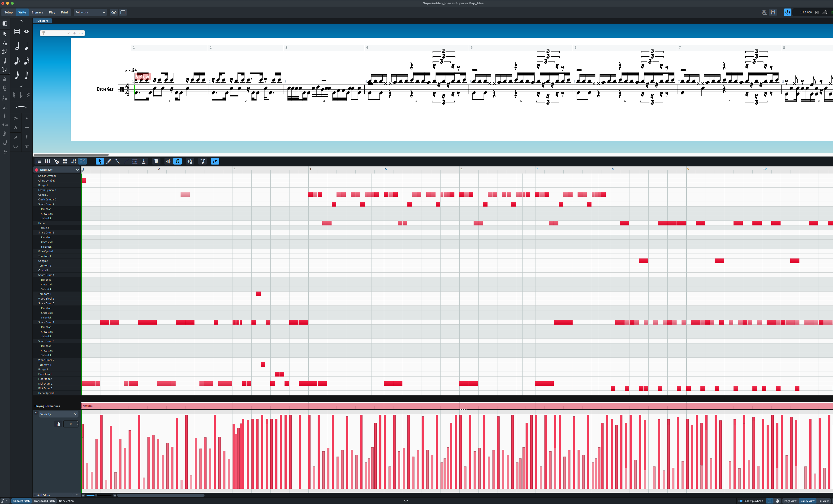The image size is (833, 504).
Task: Open the guitar fretboard panel icon
Action: (56, 161)
